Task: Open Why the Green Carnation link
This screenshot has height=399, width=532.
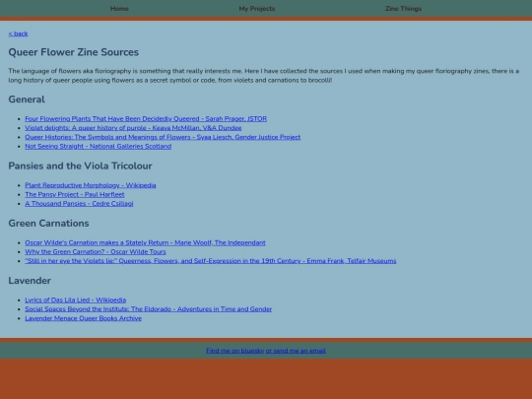Action: [96, 252]
